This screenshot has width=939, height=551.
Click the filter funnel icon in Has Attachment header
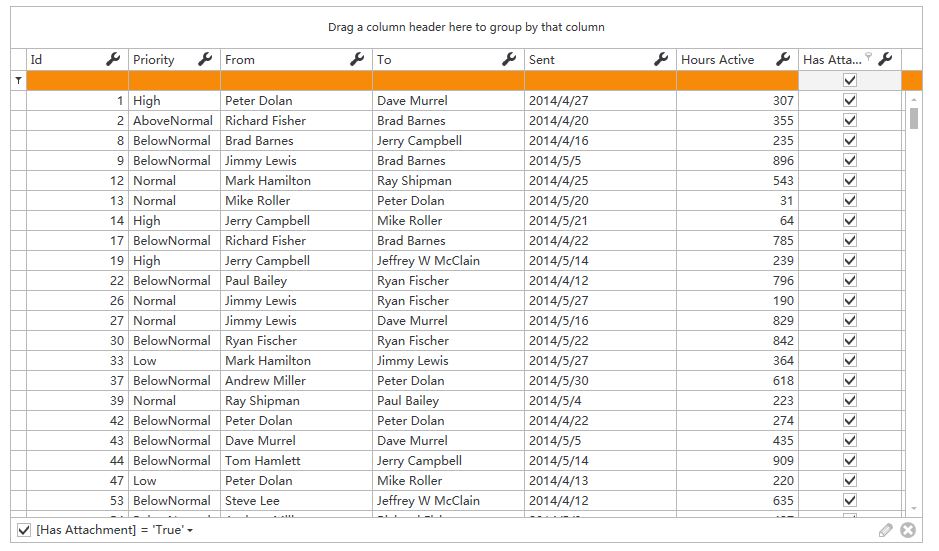pyautogui.click(x=868, y=56)
